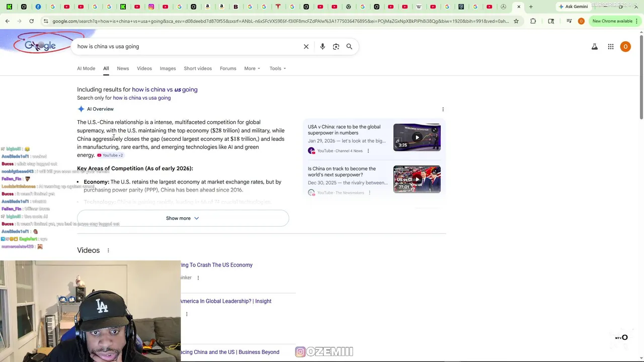
Task: Open the 'Crash The US Economy' video link
Action: [216, 265]
